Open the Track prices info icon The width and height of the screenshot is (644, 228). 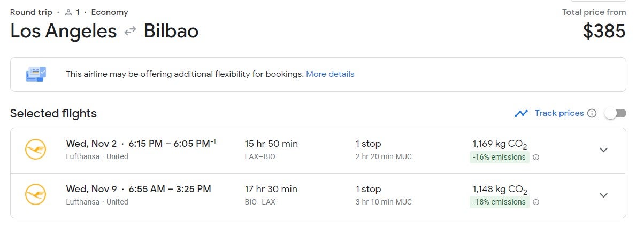click(592, 113)
